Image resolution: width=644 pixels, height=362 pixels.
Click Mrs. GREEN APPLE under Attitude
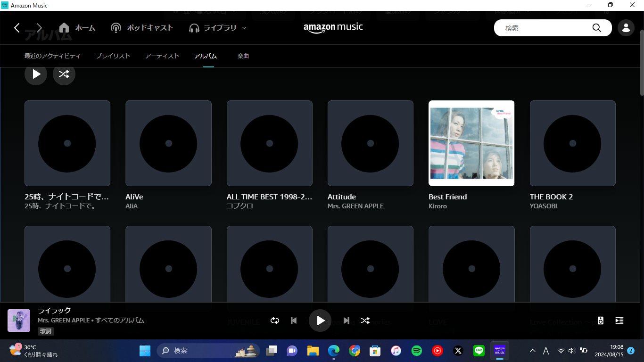point(355,206)
